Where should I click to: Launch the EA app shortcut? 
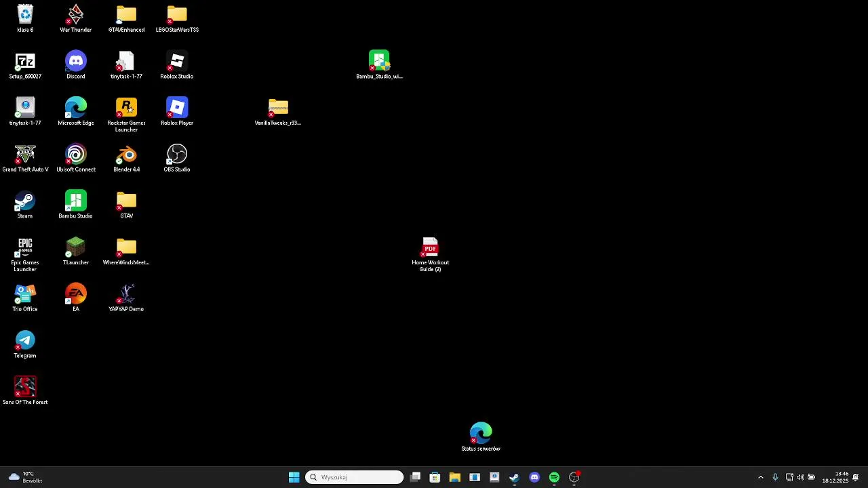point(75,298)
